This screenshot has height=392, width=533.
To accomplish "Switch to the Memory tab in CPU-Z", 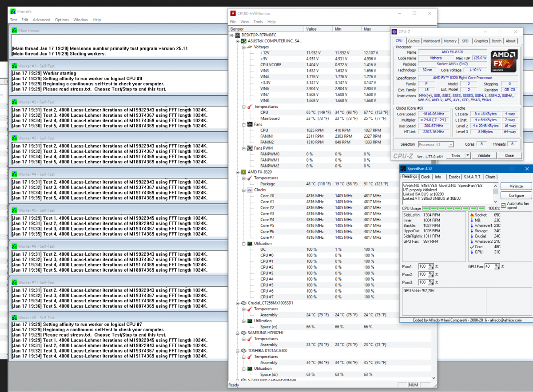I will pos(450,41).
